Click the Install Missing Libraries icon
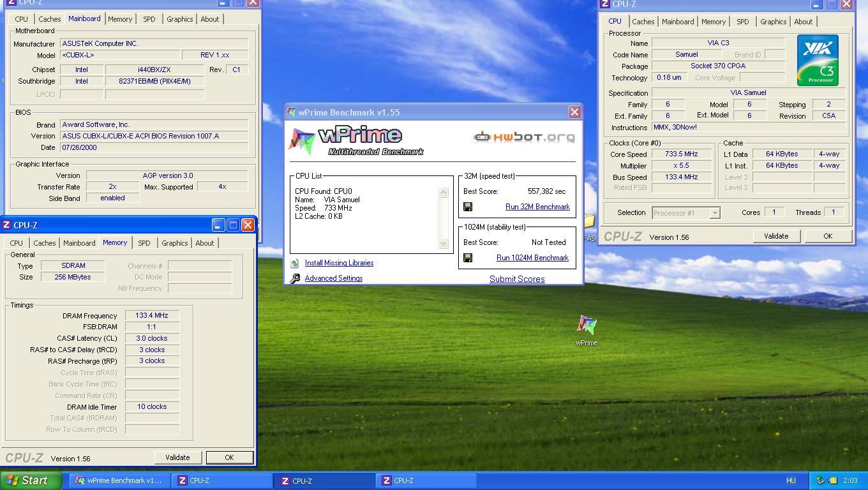868x490 pixels. tap(294, 263)
